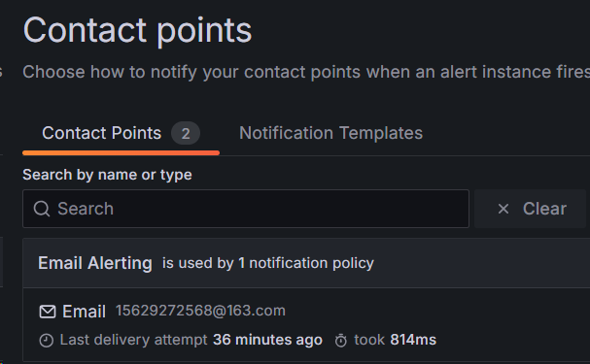Focus the Search contact points input field
The height and width of the screenshot is (364, 590).
pos(246,209)
